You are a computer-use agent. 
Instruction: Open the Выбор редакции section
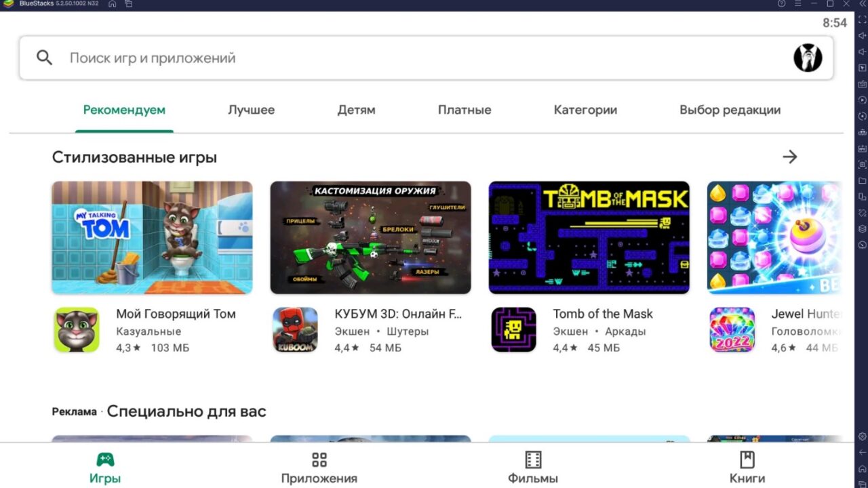point(730,110)
